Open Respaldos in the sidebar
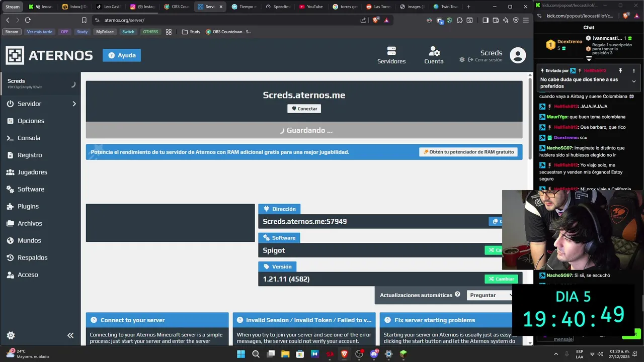 coord(32,257)
